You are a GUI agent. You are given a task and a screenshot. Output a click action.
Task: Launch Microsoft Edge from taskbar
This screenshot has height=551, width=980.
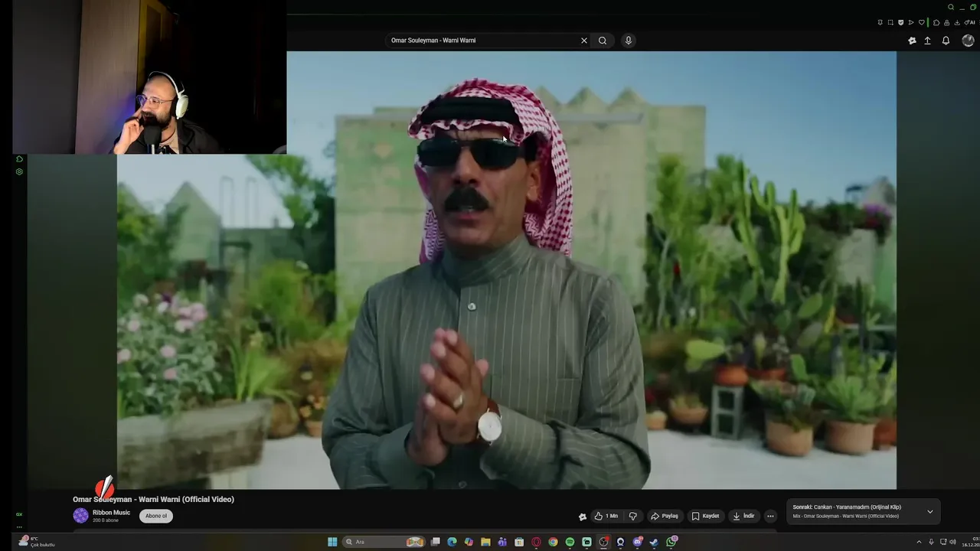[452, 542]
